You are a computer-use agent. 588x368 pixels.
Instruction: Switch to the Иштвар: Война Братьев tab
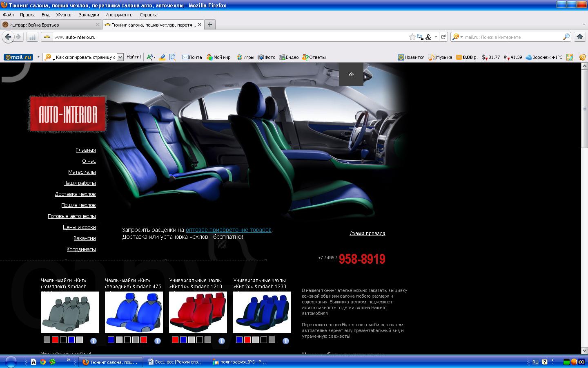51,25
